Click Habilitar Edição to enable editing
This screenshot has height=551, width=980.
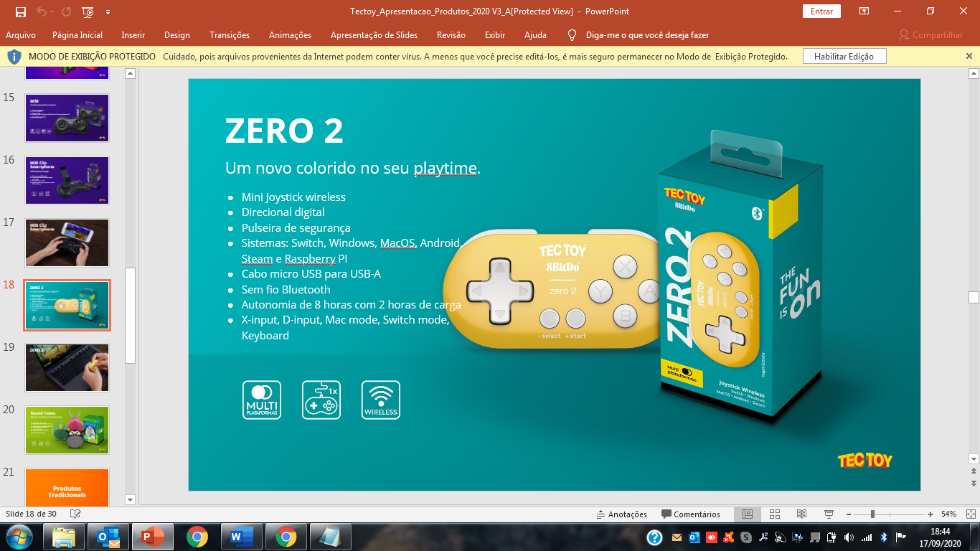tap(844, 56)
